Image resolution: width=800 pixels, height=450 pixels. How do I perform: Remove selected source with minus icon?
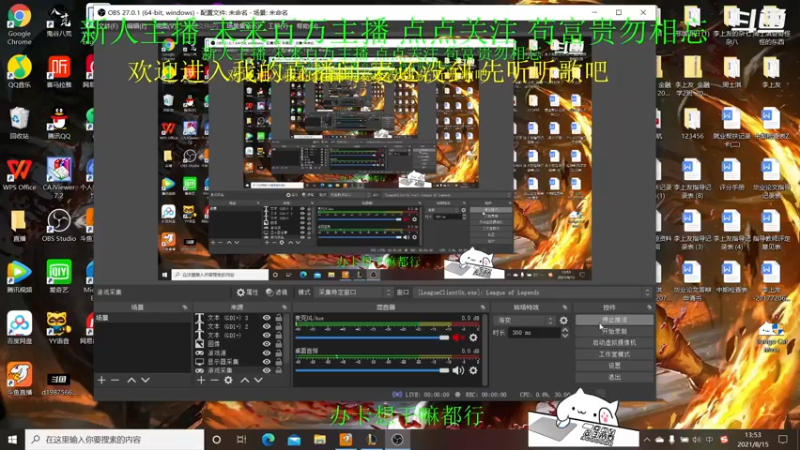[214, 380]
